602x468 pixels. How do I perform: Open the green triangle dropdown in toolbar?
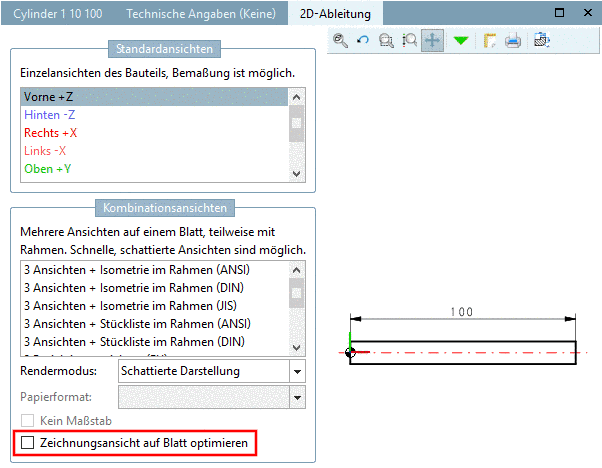[461, 40]
